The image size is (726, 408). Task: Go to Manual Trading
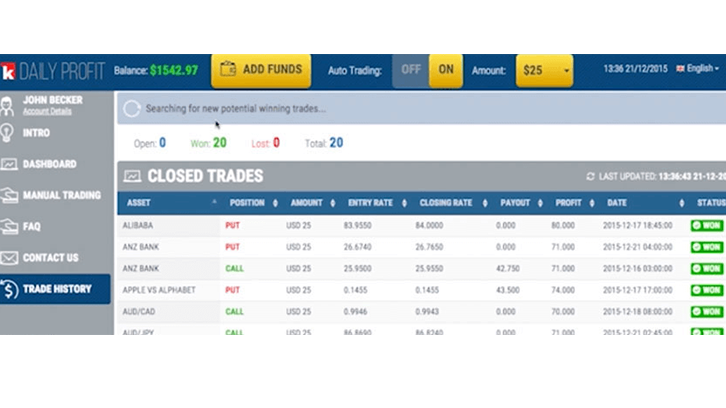tap(62, 195)
